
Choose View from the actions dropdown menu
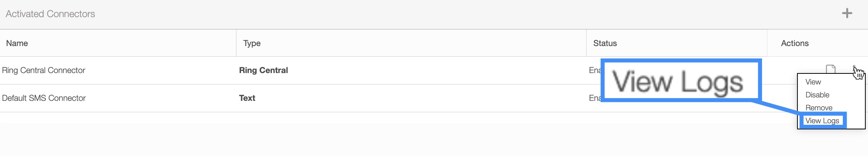pos(813,82)
